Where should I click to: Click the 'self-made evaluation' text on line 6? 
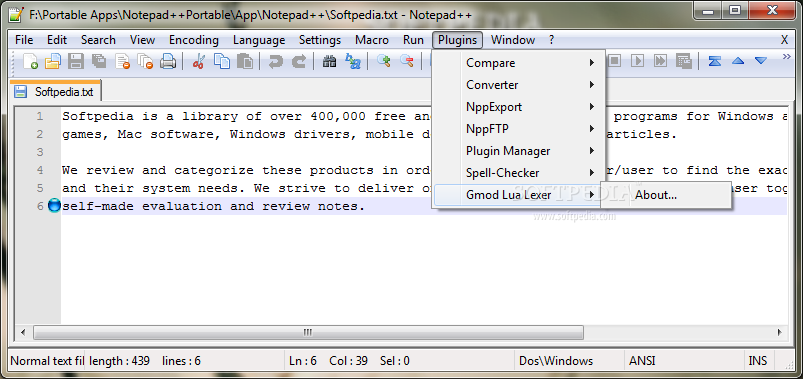pos(142,206)
